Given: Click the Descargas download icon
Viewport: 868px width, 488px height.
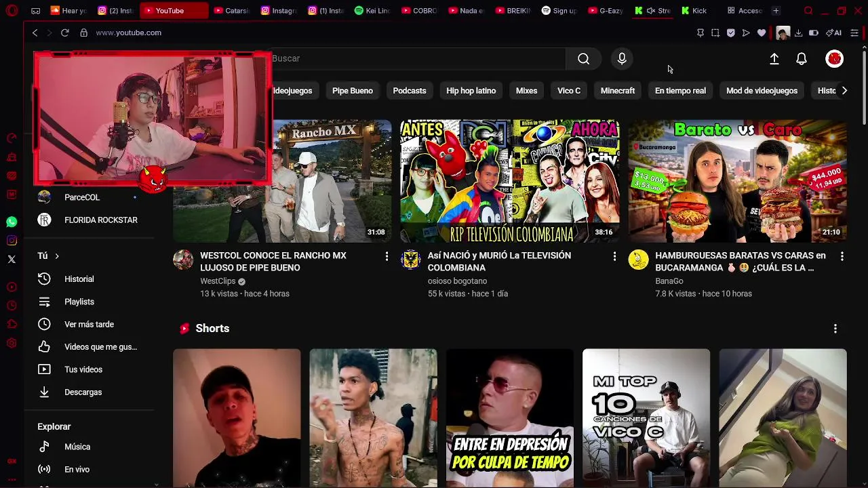Looking at the screenshot, I should (44, 392).
